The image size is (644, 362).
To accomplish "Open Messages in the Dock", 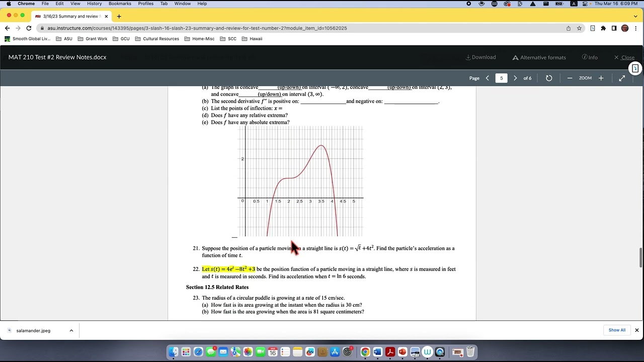I will (x=210, y=352).
